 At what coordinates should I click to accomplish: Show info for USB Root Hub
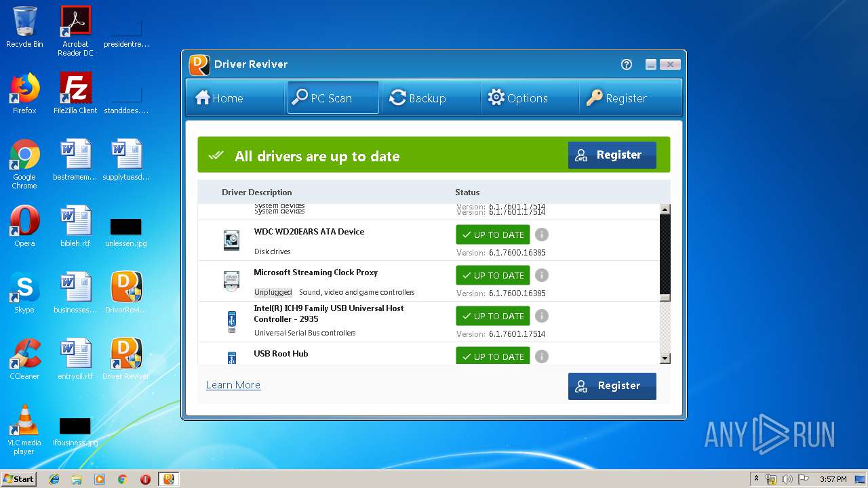pos(541,357)
